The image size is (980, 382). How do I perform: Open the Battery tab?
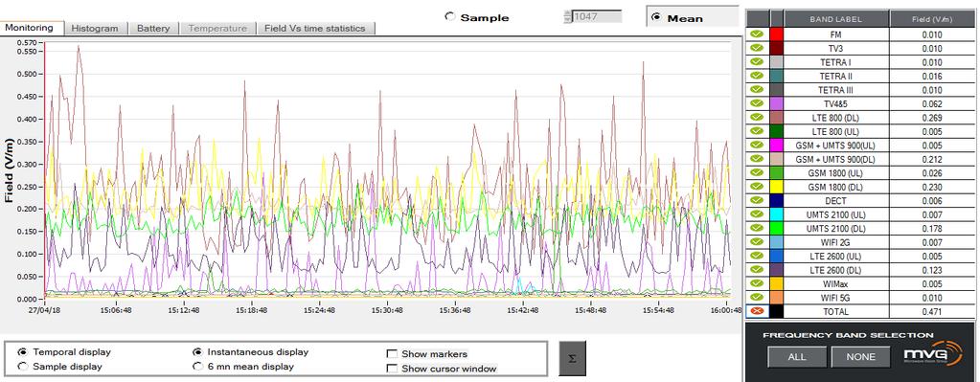[153, 28]
